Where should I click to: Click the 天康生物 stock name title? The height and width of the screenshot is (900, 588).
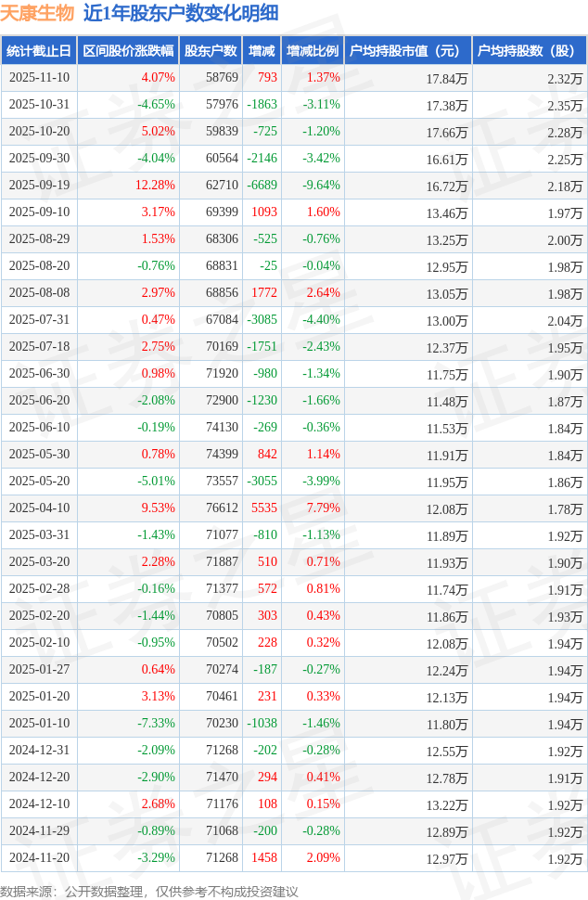[x=37, y=13]
